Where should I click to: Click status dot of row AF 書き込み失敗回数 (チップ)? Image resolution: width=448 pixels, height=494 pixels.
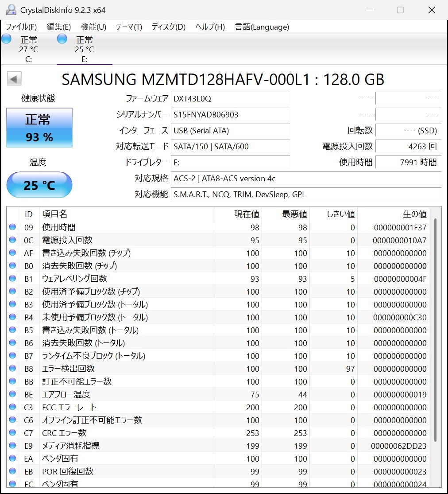click(x=12, y=253)
